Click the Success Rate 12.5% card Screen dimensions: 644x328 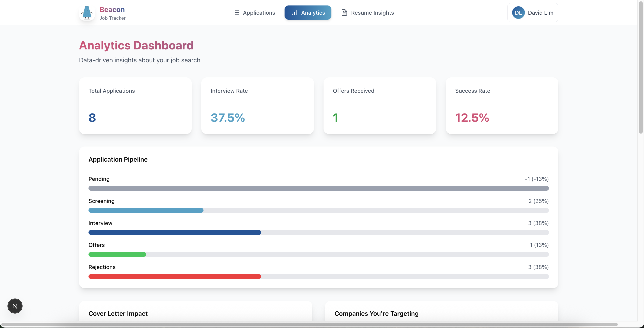pyautogui.click(x=502, y=106)
